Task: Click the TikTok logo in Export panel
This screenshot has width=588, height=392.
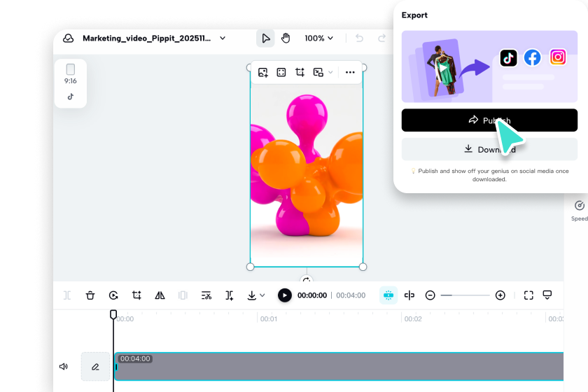Action: pos(508,58)
